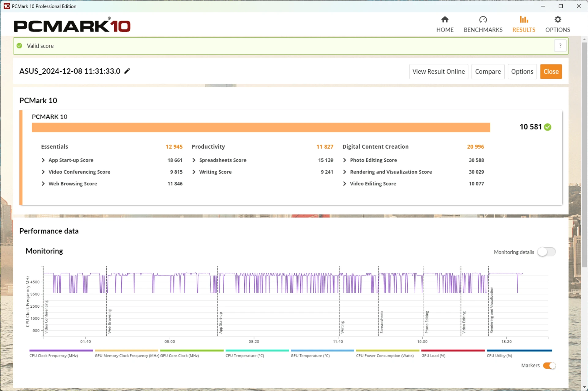Screen dimensions: 588x391
Task: Click Digital Content Creation score 20 996
Action: [475, 147]
